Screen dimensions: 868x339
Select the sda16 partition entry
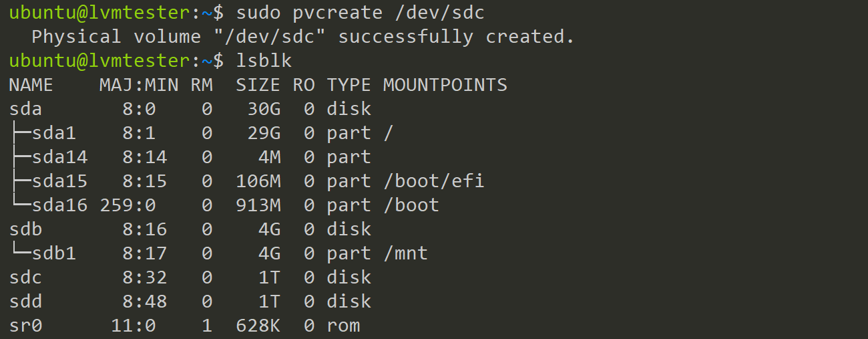[59, 205]
